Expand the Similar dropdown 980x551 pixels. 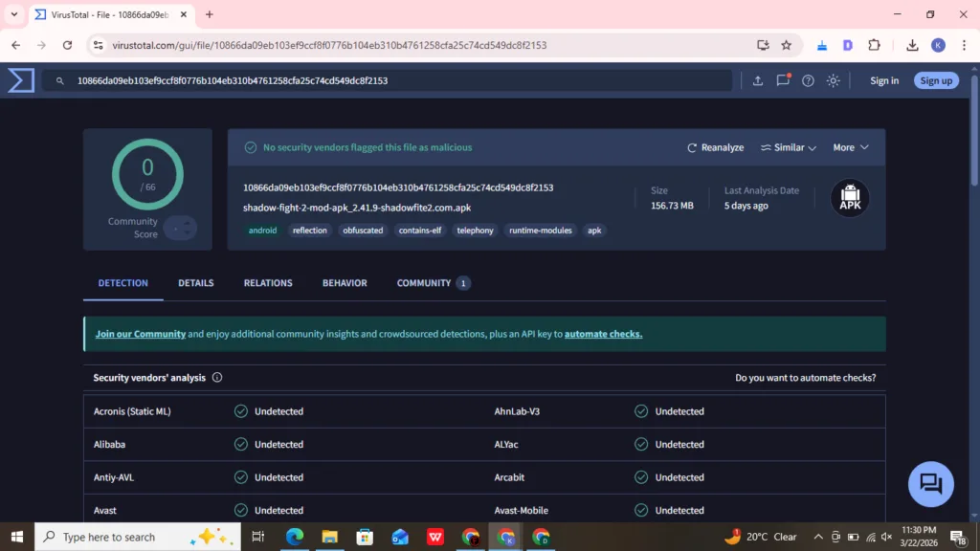[x=789, y=147]
